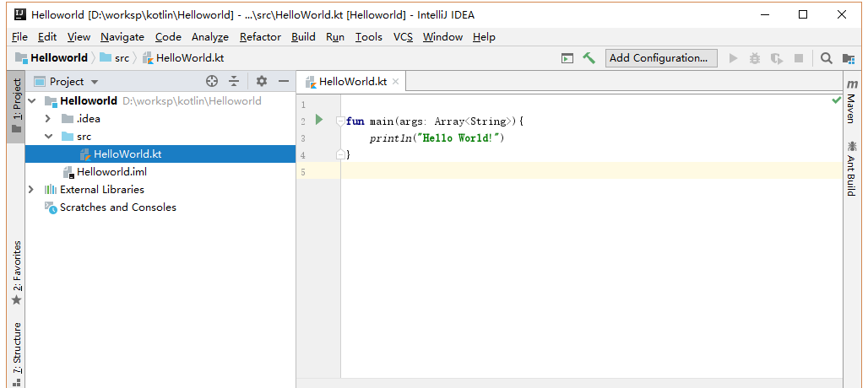The width and height of the screenshot is (868, 388).
Task: Open the VCS menu
Action: click(403, 37)
